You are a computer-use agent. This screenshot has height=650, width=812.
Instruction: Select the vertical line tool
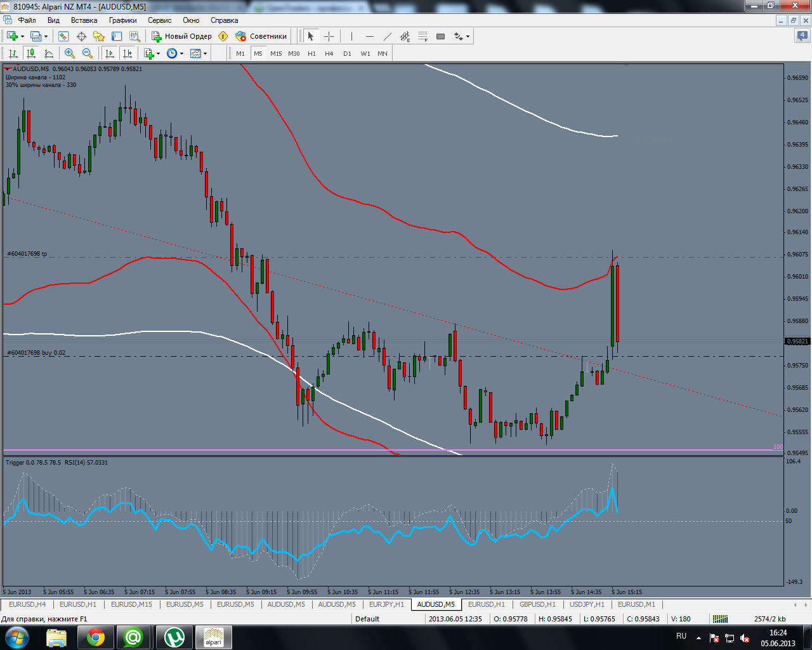tap(351, 36)
